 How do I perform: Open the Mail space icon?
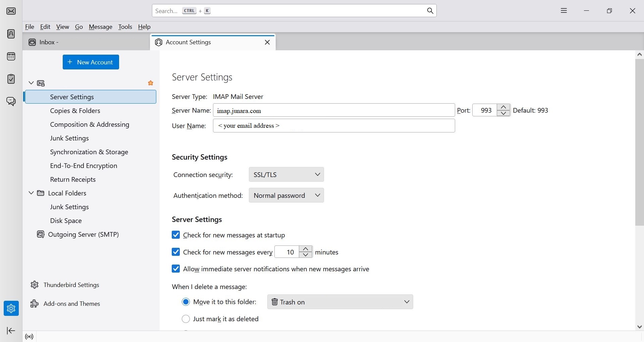pyautogui.click(x=11, y=11)
